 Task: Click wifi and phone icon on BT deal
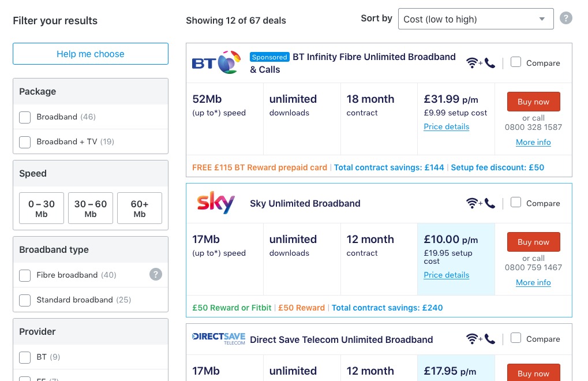[480, 63]
